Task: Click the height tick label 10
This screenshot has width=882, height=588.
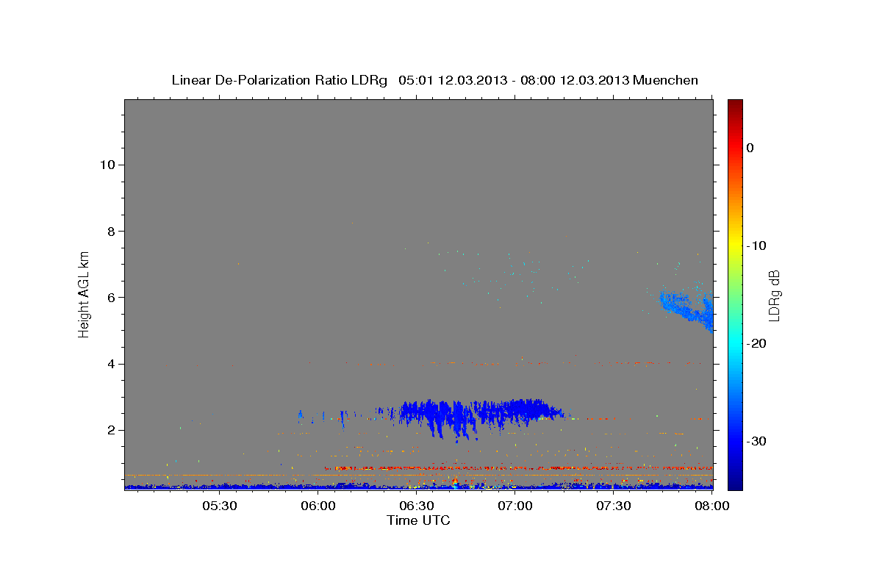Action: click(107, 165)
